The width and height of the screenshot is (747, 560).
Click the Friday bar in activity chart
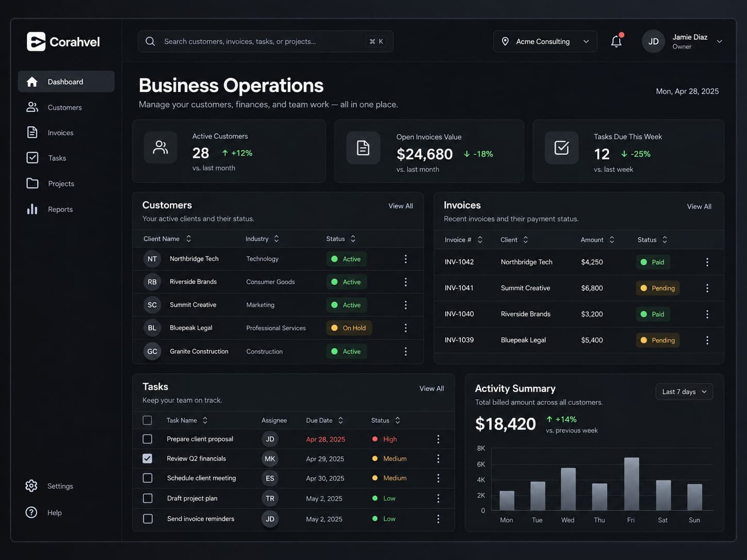pos(631,484)
